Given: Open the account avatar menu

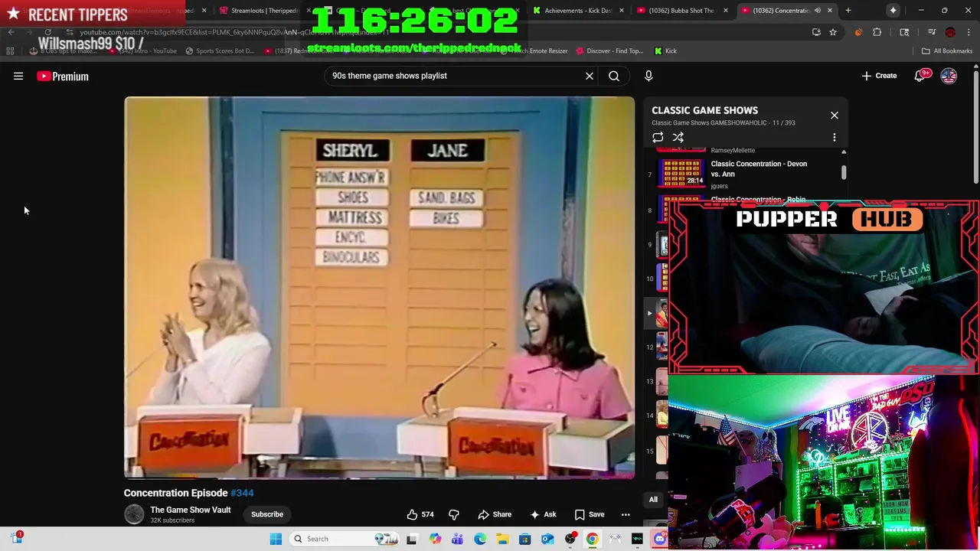Looking at the screenshot, I should (949, 76).
